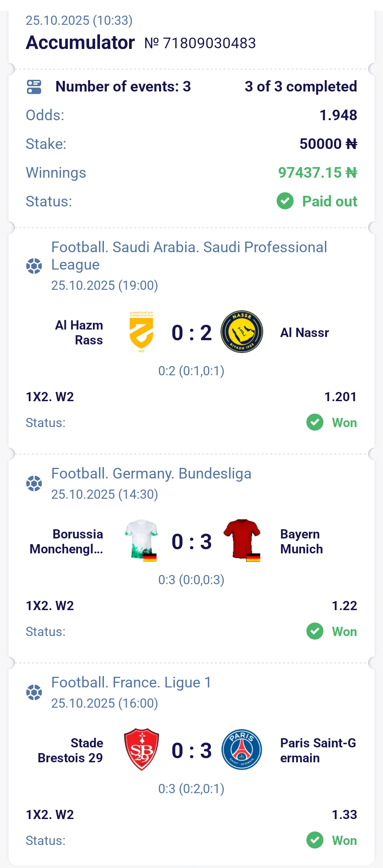383x868 pixels.
Task: Open the Football France Ligue 1 title
Action: tap(131, 682)
